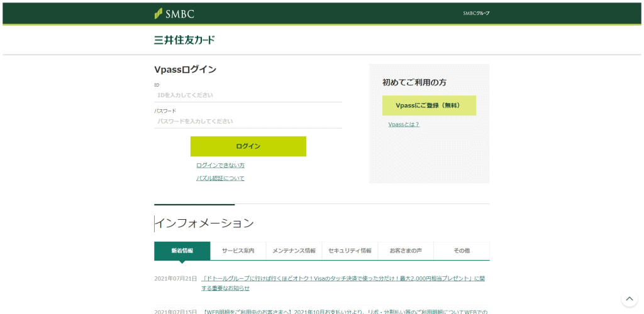Switch to the メンテナンス情報 tab
The width and height of the screenshot is (644, 314).
[x=294, y=251]
